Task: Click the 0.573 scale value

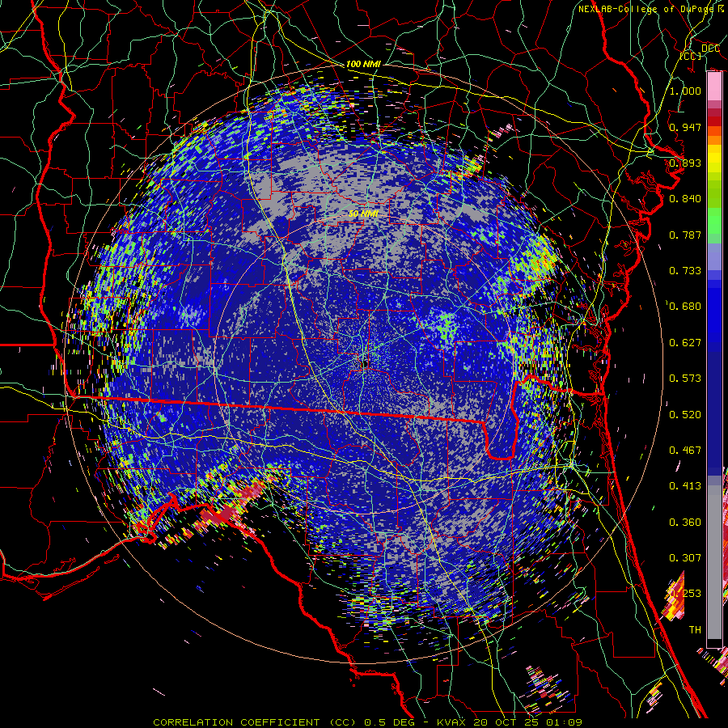Action: coord(685,379)
